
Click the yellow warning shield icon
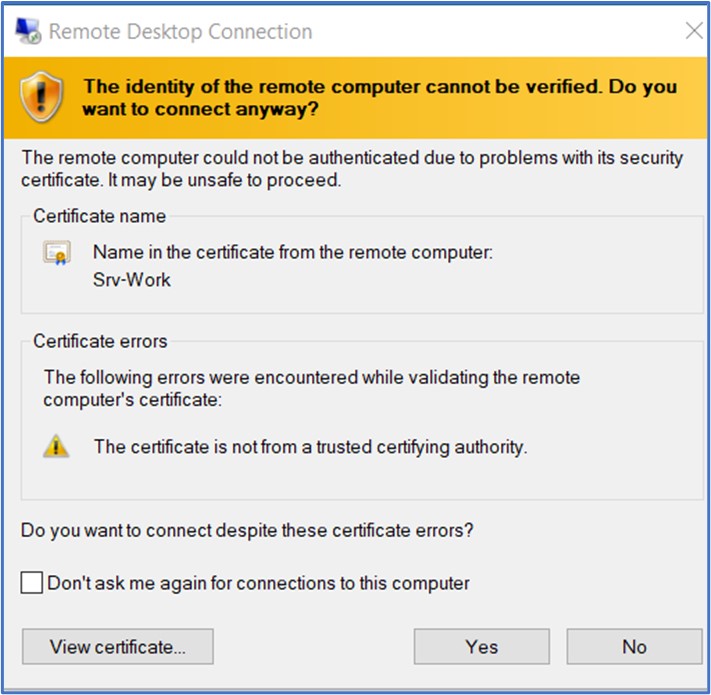43,97
